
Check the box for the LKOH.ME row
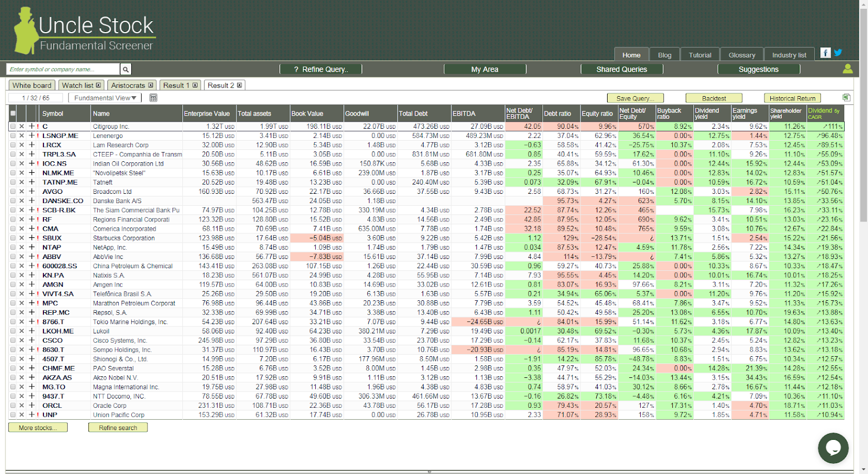(12, 331)
